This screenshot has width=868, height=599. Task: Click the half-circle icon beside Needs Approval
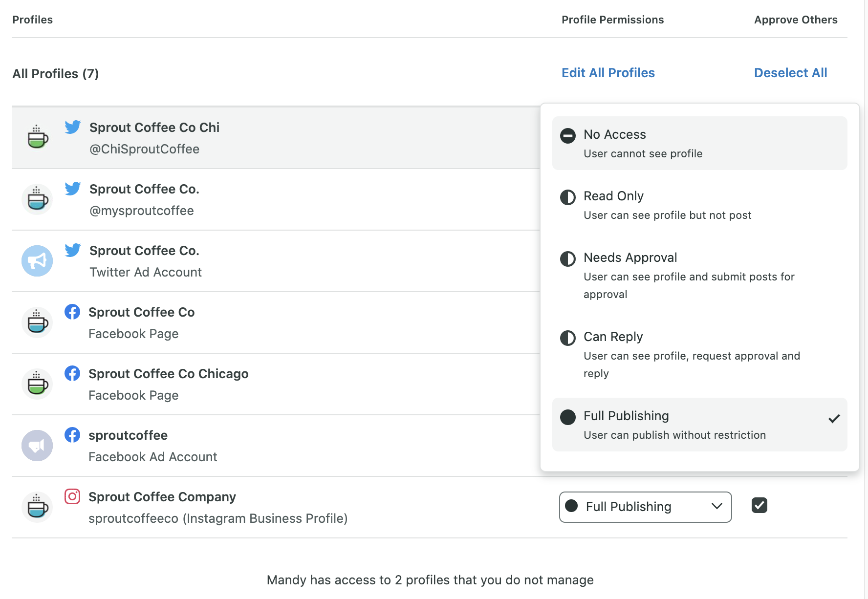click(x=568, y=258)
